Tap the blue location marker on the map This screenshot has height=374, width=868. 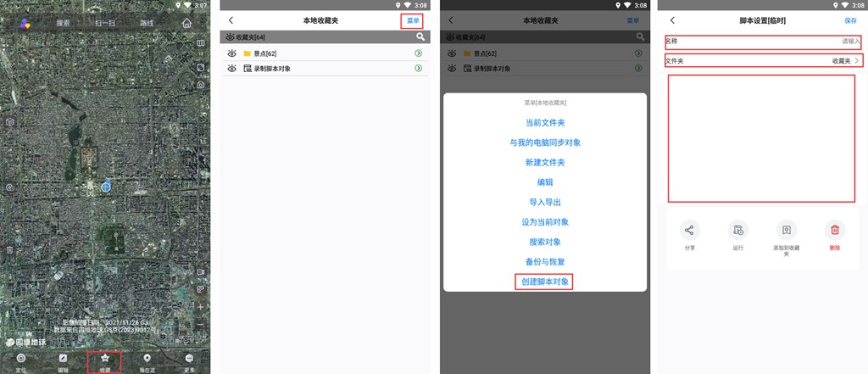[x=106, y=187]
